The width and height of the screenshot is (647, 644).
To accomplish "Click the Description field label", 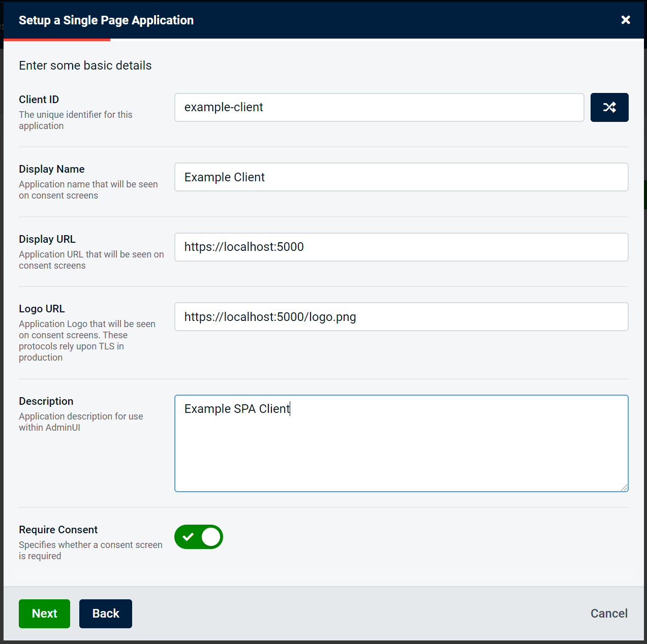I will point(46,401).
